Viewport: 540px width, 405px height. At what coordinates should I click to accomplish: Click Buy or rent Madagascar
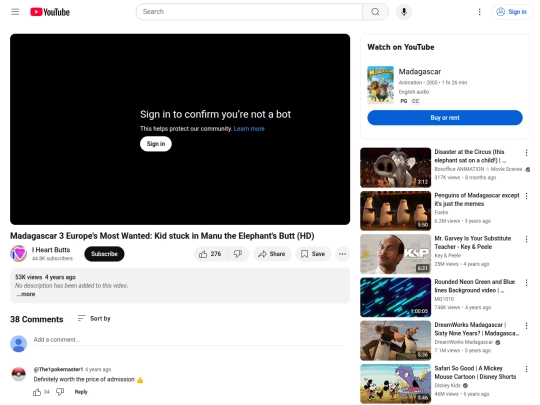445,118
